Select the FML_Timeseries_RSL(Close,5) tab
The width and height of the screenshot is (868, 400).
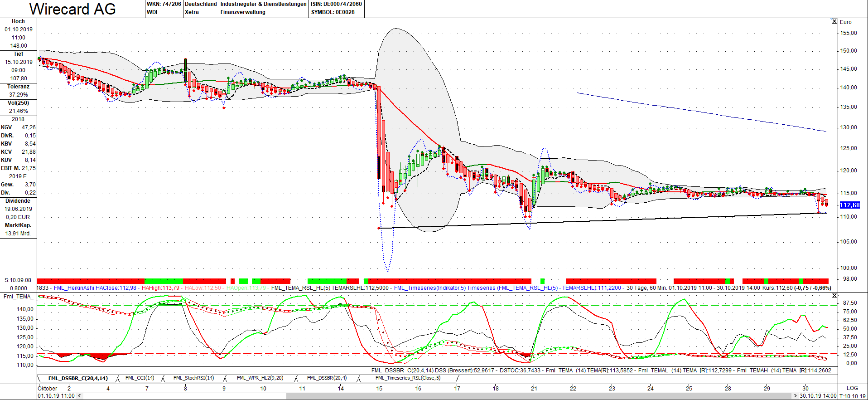408,378
